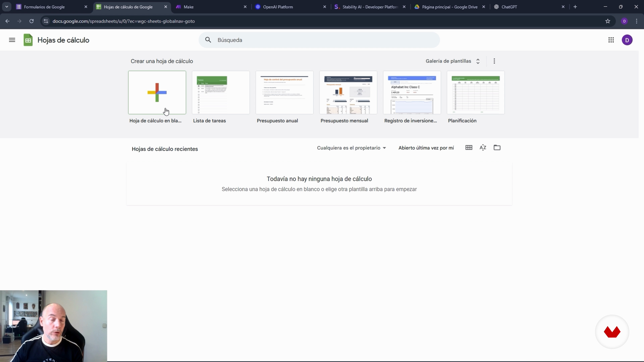Select the Presupuesto mensual template
The image size is (644, 362).
pyautogui.click(x=348, y=93)
